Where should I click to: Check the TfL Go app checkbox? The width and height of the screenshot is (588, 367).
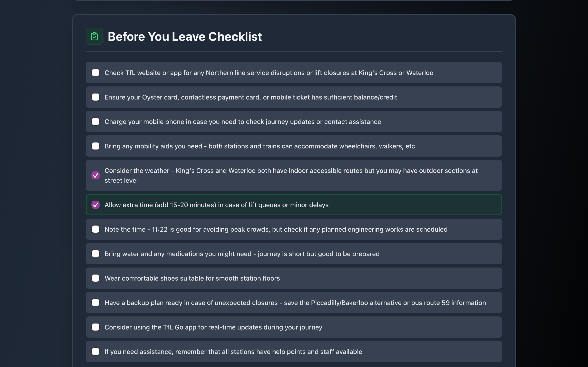click(x=96, y=327)
